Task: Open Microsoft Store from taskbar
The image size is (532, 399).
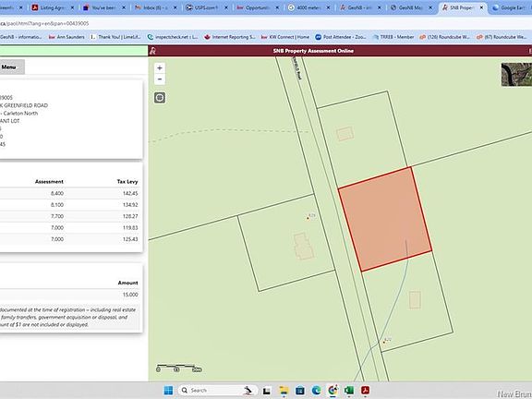Action: tap(300, 391)
